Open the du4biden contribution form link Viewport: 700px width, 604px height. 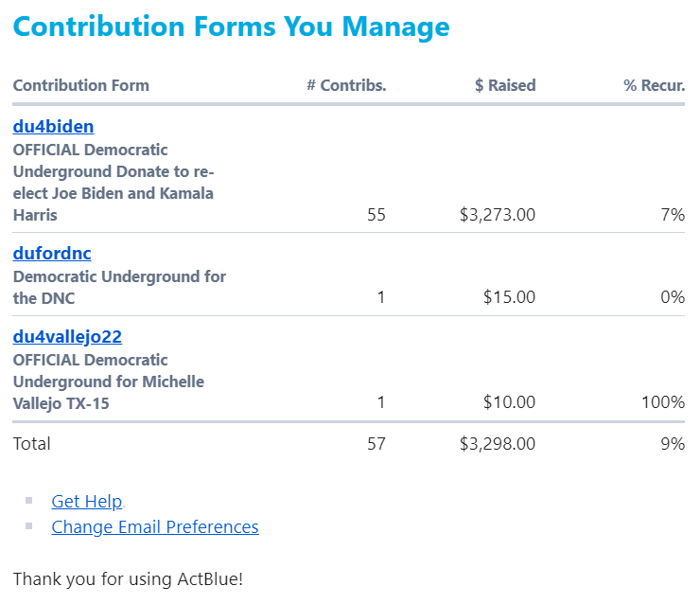point(53,127)
